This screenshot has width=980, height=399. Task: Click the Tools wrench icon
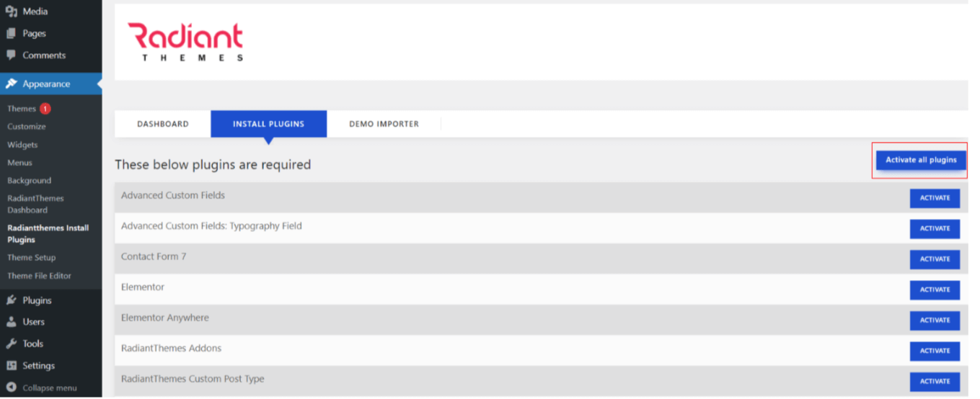(x=12, y=344)
